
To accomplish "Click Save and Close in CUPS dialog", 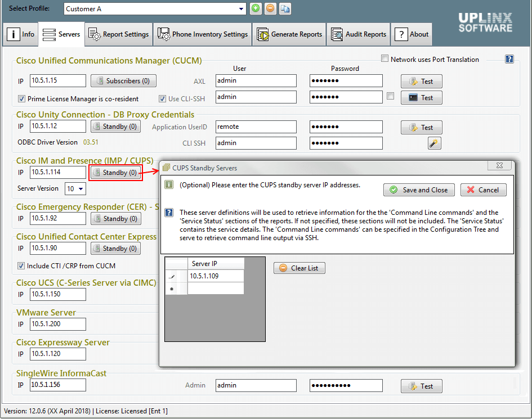I will pos(419,190).
